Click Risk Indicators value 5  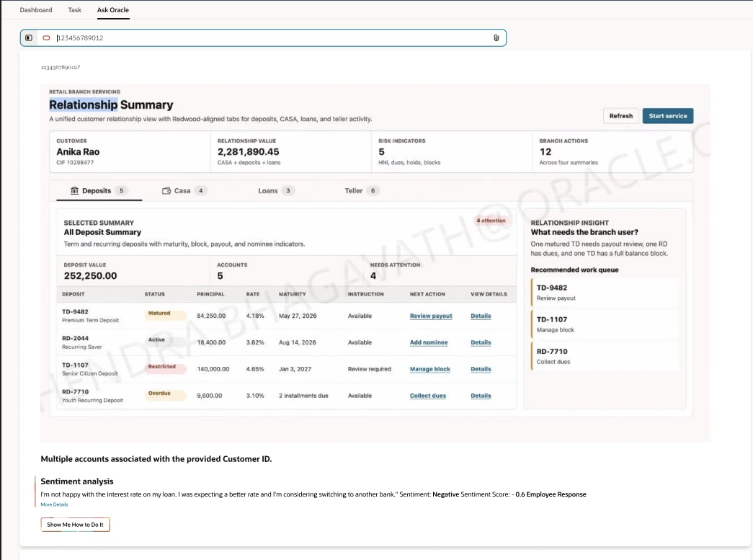pyautogui.click(x=381, y=152)
